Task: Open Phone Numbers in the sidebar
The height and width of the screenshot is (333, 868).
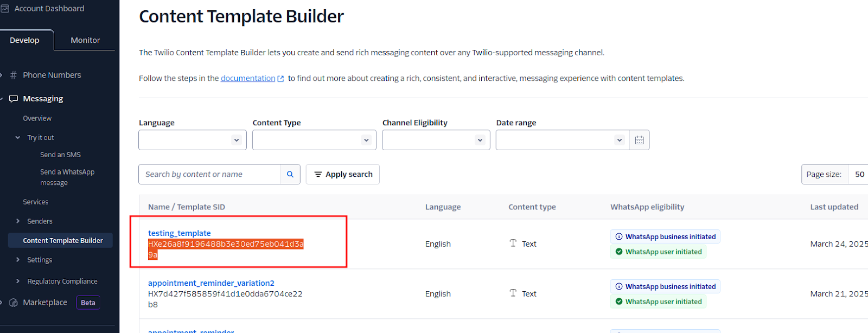Action: coord(52,75)
